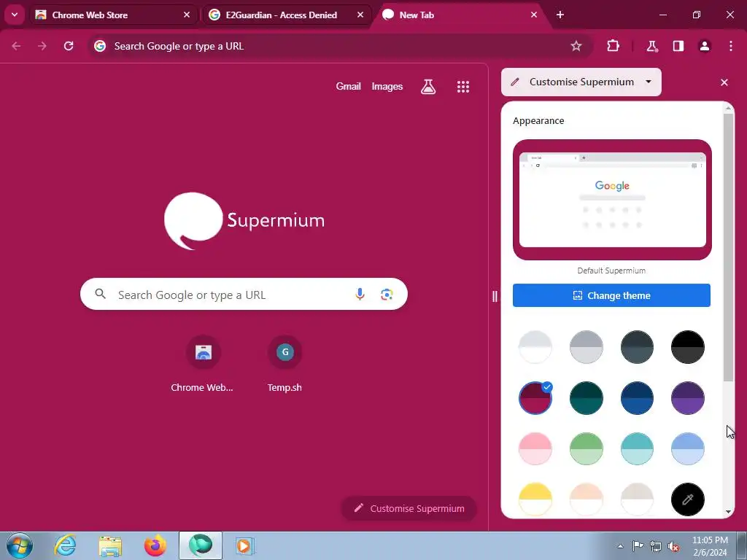Close the E2Guardian tab
This screenshot has height=560, width=747.
[360, 15]
